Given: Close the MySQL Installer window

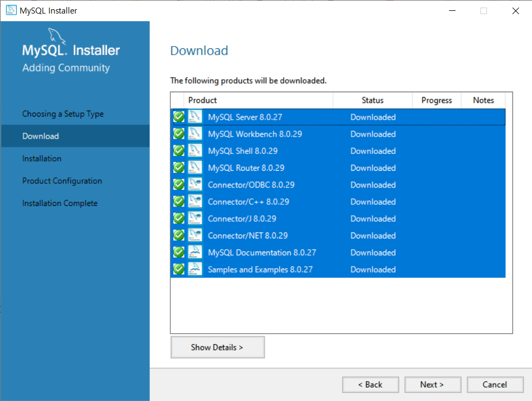Looking at the screenshot, I should [516, 11].
